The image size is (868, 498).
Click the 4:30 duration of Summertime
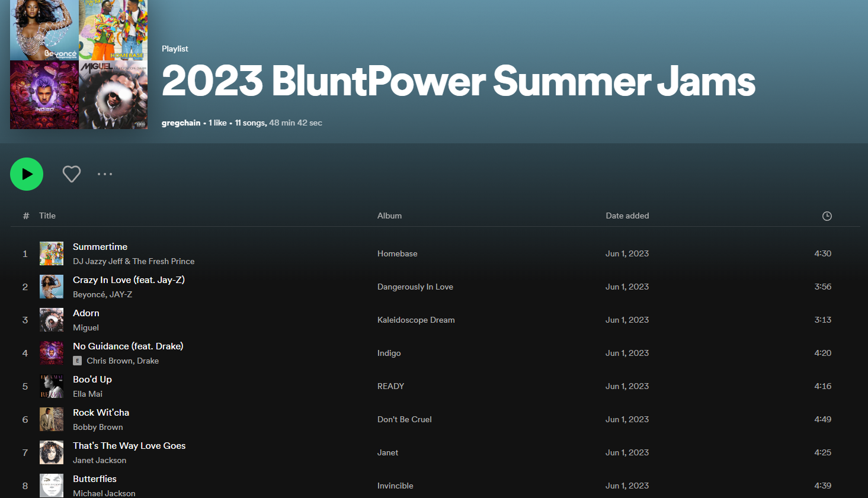(x=822, y=253)
